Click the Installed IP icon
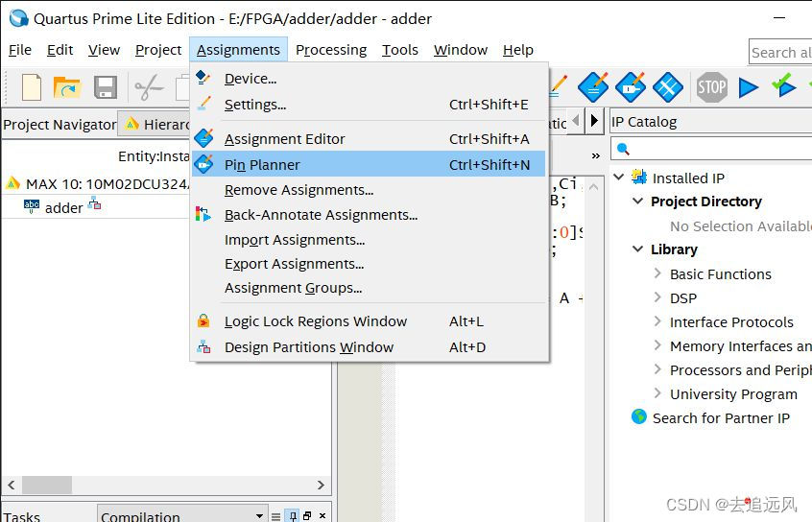The width and height of the screenshot is (812, 522). pos(639,178)
